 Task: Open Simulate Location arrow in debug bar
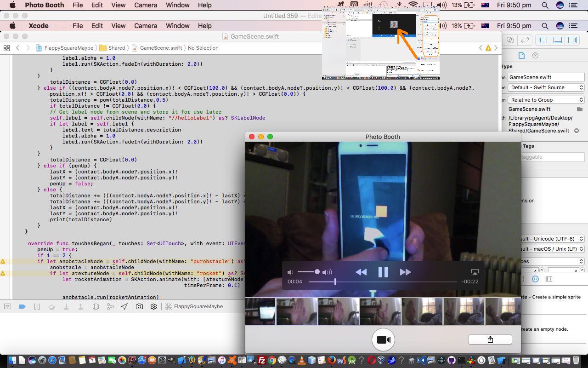click(x=124, y=306)
